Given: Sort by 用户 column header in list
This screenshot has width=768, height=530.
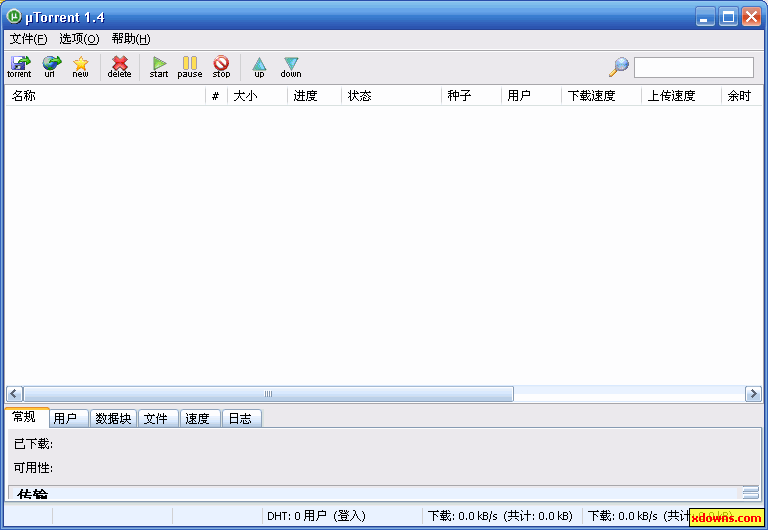Looking at the screenshot, I should (x=531, y=96).
